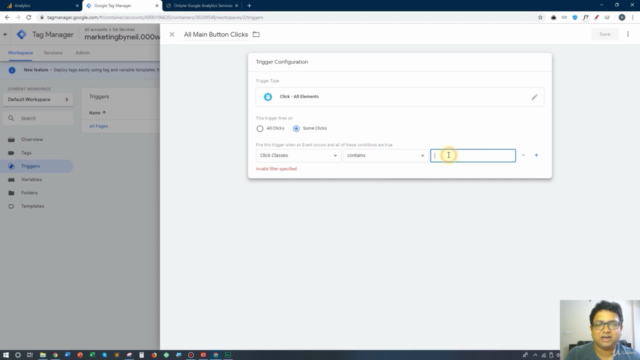Open Templates in the sidebar
The width and height of the screenshot is (640, 360).
tap(33, 206)
